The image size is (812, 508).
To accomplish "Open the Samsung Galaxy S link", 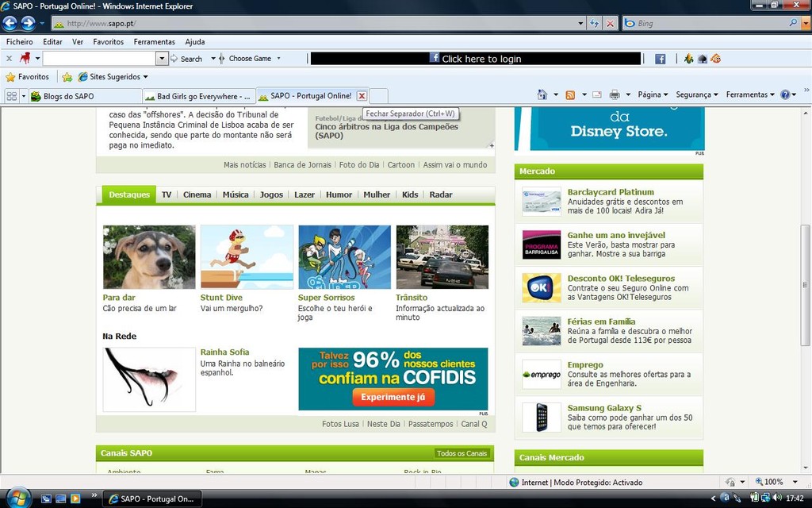I will pyautogui.click(x=604, y=409).
